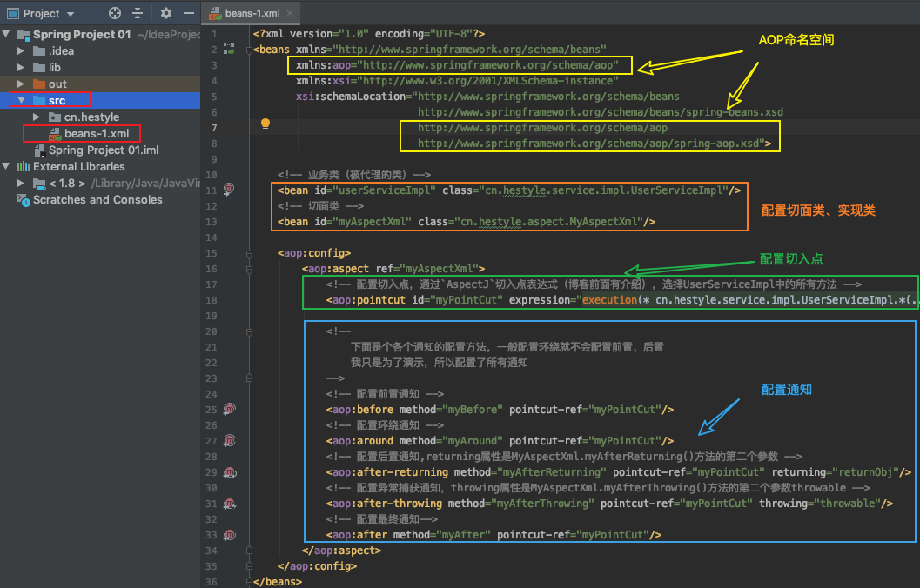920x588 pixels.
Task: Expand the lib folder
Action: tap(20, 67)
